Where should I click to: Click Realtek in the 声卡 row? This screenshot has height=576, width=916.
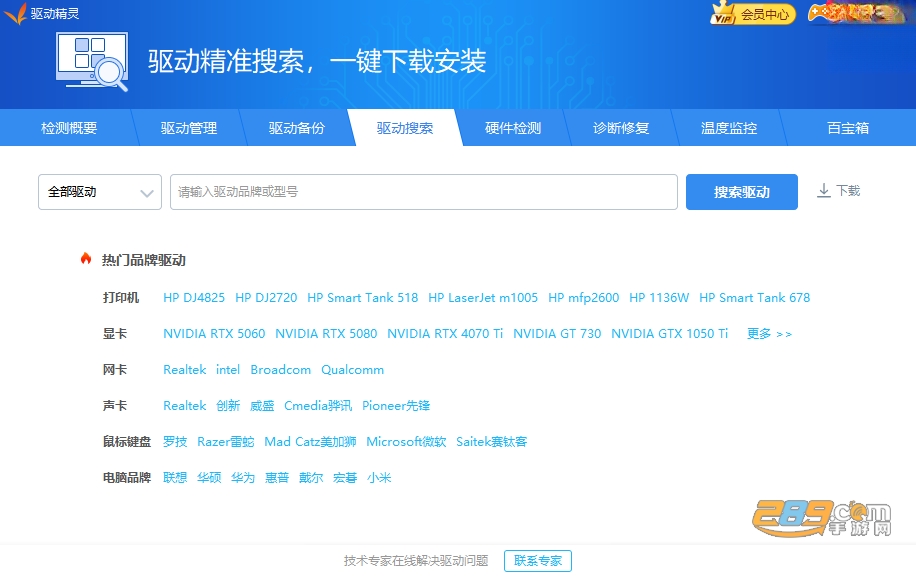pyautogui.click(x=185, y=405)
